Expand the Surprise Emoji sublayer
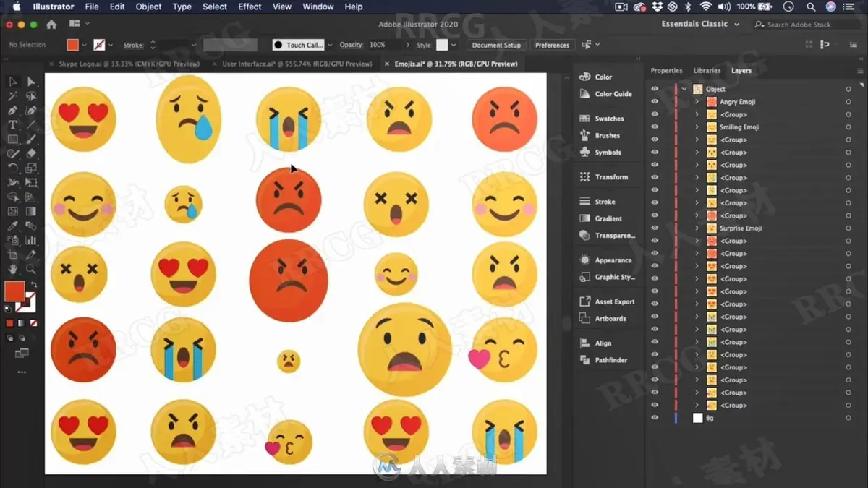The width and height of the screenshot is (868, 488). 697,228
